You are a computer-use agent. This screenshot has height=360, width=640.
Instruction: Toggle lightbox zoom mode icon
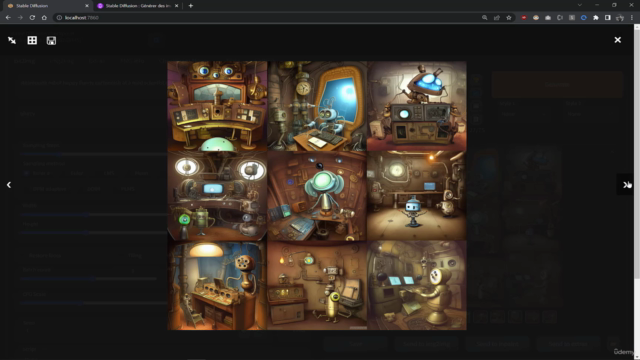[12, 40]
